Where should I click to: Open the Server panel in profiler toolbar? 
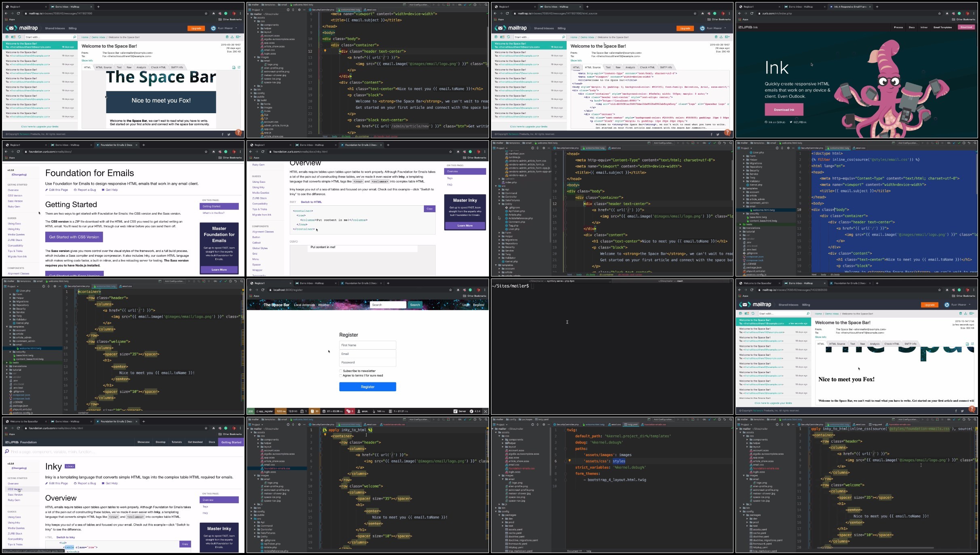point(460,411)
